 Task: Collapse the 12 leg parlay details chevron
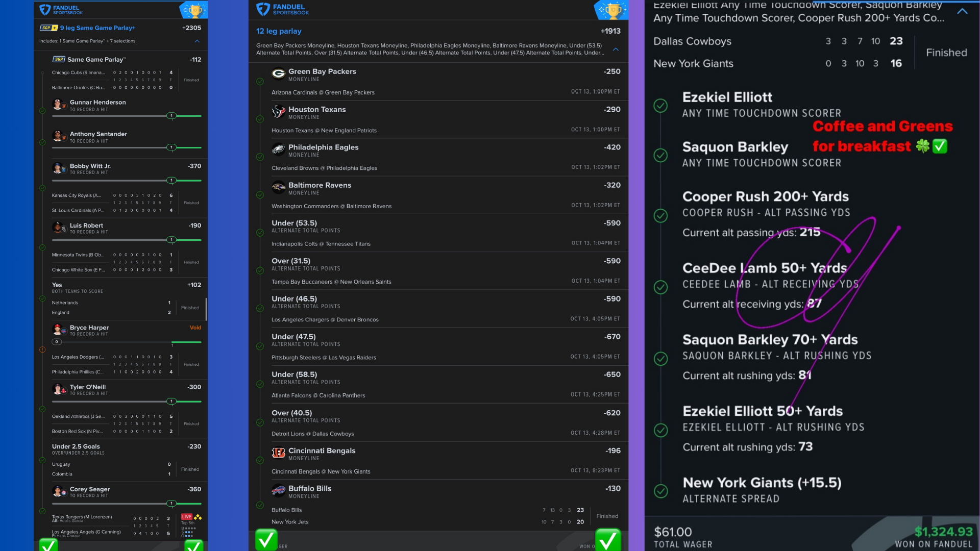coord(616,49)
